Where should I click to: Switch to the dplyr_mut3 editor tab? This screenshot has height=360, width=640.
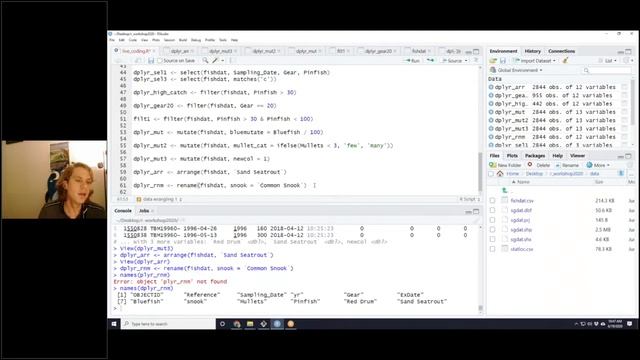(220, 51)
